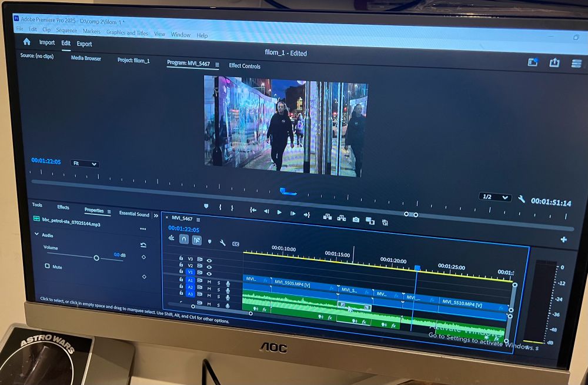
Task: Toggle proxies icon in Program monitor
Action: point(385,223)
